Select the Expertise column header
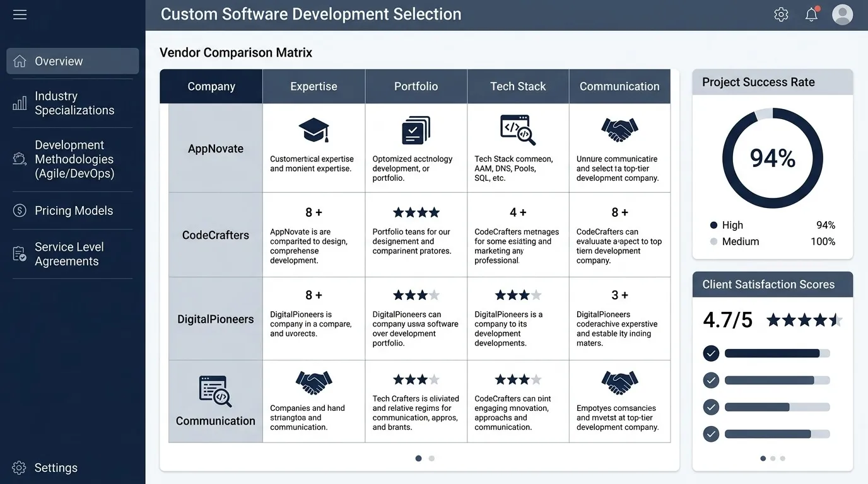Viewport: 868px width, 484px height. pos(314,86)
